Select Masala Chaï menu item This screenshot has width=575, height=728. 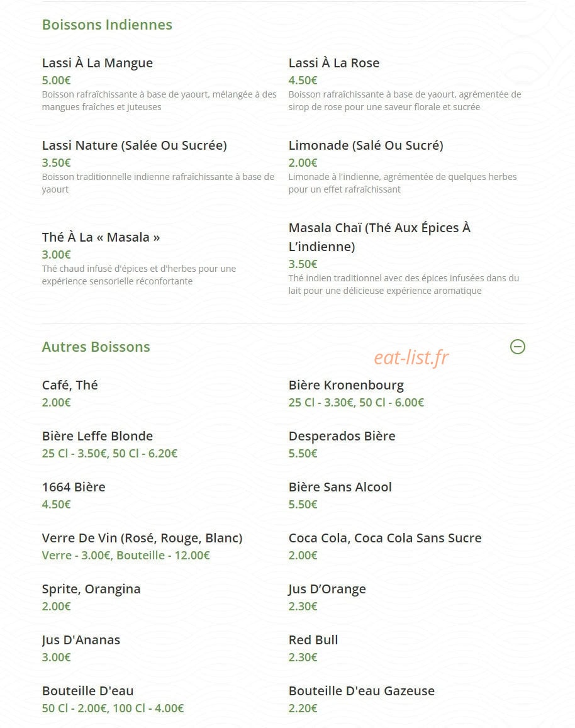(x=379, y=237)
